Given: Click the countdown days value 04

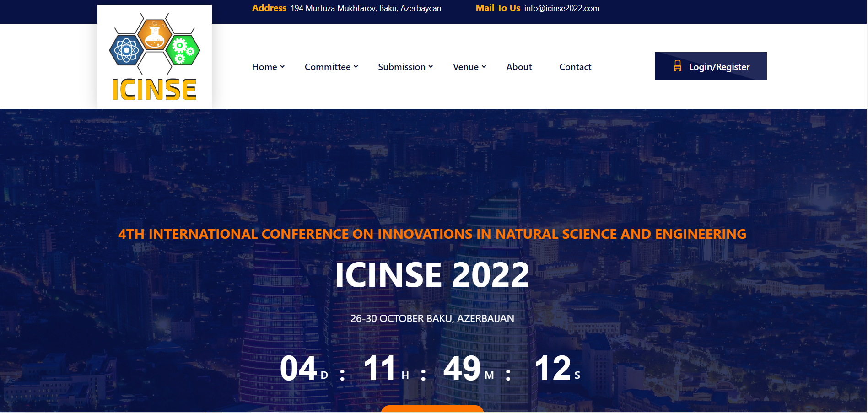Looking at the screenshot, I should (298, 368).
